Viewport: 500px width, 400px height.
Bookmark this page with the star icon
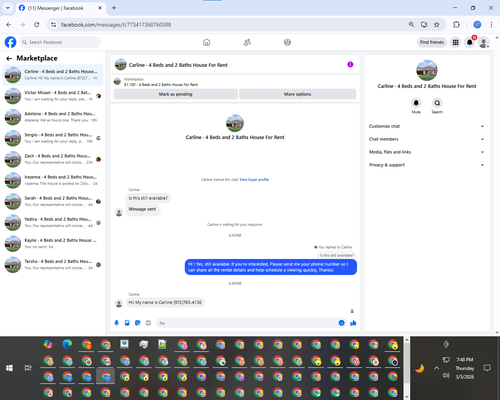[x=437, y=24]
